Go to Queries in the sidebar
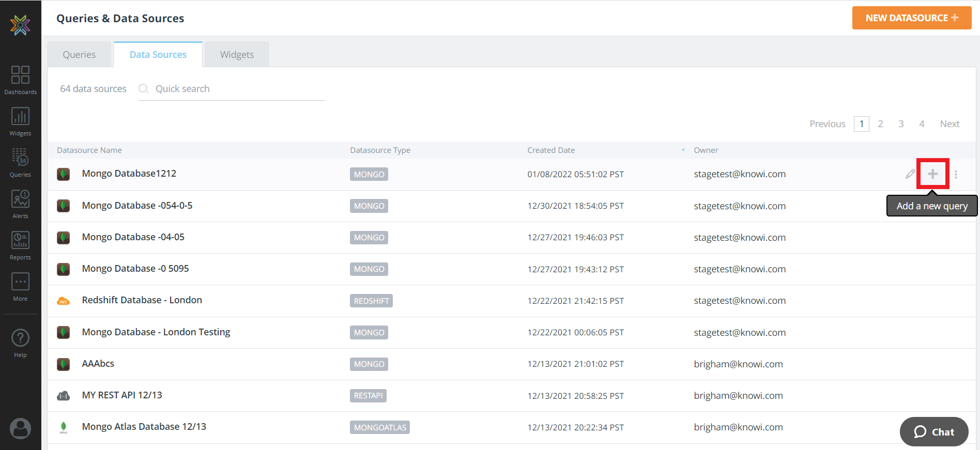Viewport: 980px width, 450px height. [20, 162]
